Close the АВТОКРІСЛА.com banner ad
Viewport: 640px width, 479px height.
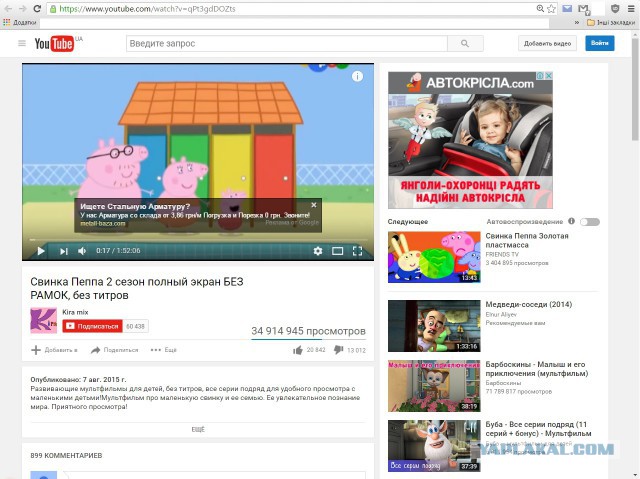(549, 75)
